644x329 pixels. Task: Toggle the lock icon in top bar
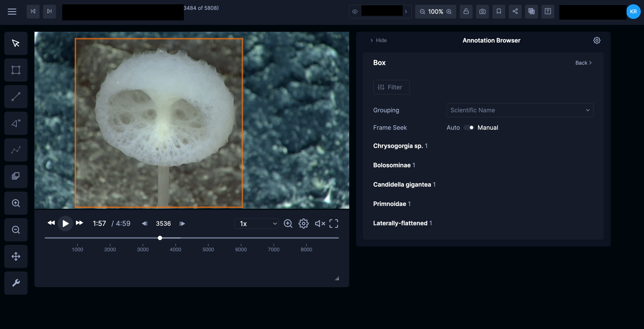coord(466,12)
